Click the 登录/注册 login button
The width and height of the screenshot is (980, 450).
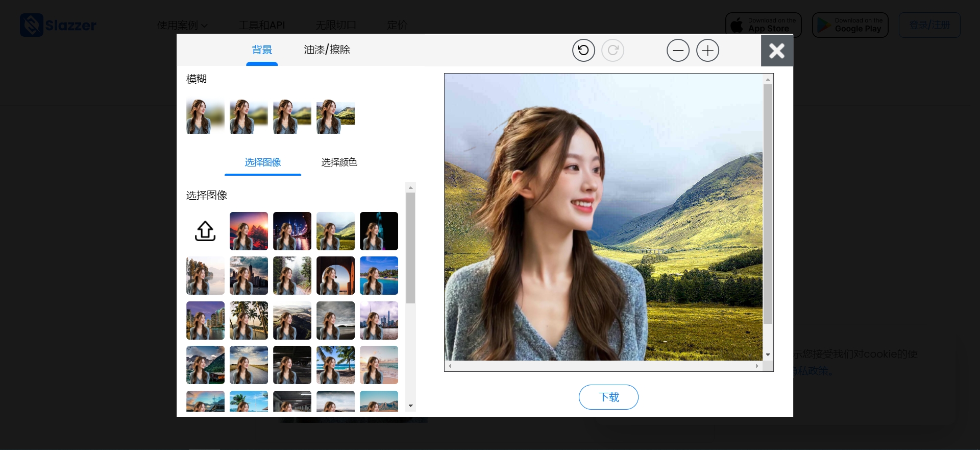(929, 25)
